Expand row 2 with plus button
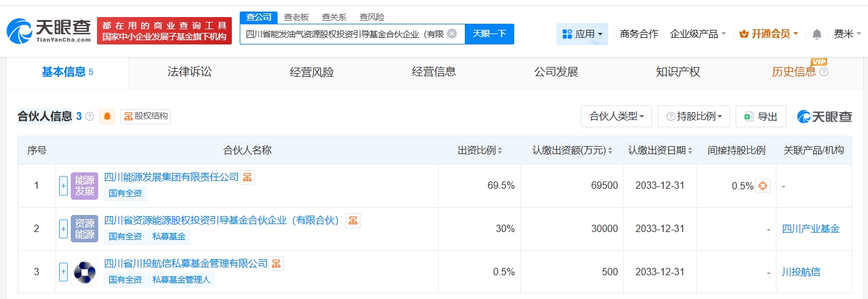Image resolution: width=868 pixels, height=299 pixels. [x=63, y=229]
